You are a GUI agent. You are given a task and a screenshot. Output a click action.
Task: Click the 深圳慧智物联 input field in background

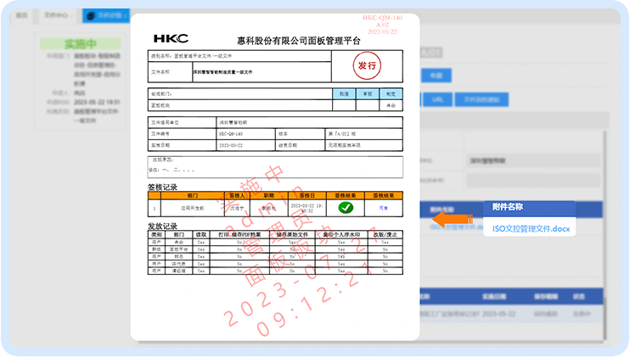point(533,160)
